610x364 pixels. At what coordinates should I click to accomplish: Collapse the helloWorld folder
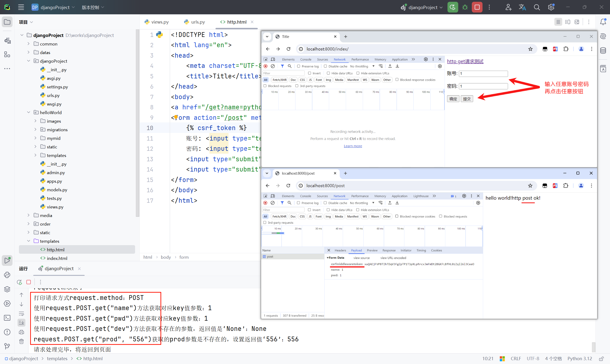pyautogui.click(x=28, y=112)
